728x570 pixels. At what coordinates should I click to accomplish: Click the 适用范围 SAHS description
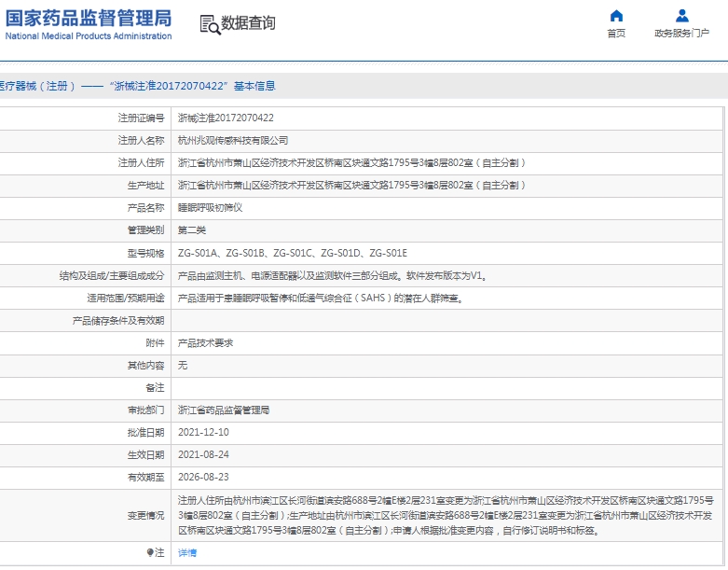[321, 298]
